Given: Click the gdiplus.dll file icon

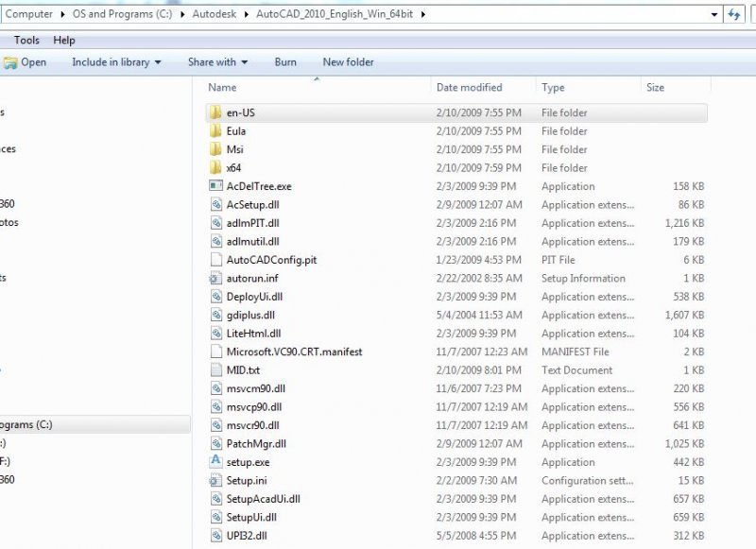Looking at the screenshot, I should point(216,315).
